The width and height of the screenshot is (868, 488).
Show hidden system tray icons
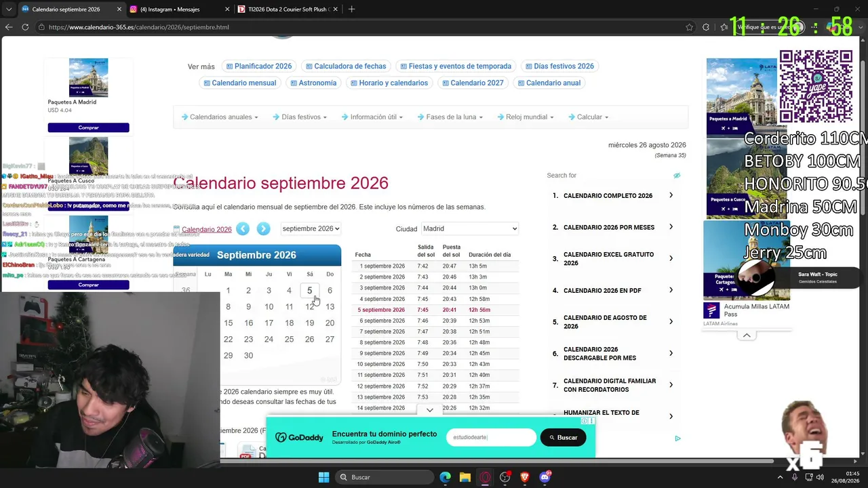779,477
